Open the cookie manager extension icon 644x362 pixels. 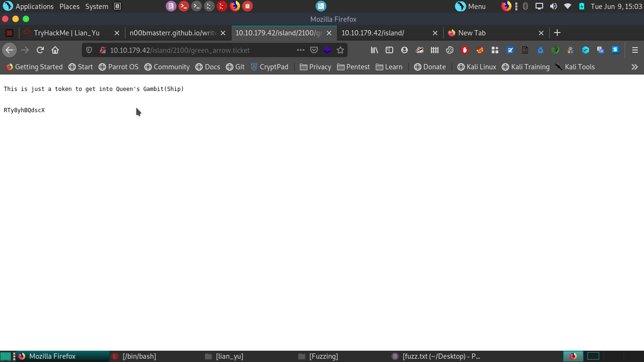[x=450, y=50]
